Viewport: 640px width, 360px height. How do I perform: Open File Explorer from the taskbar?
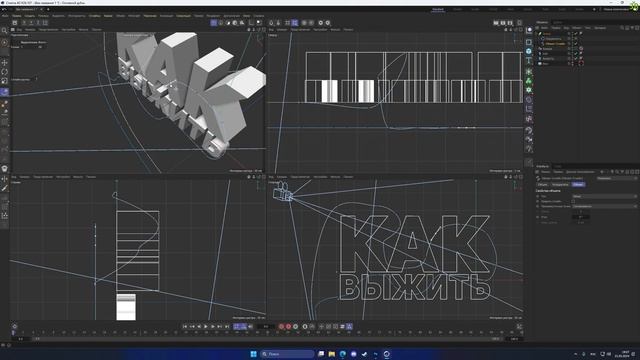[x=332, y=354]
